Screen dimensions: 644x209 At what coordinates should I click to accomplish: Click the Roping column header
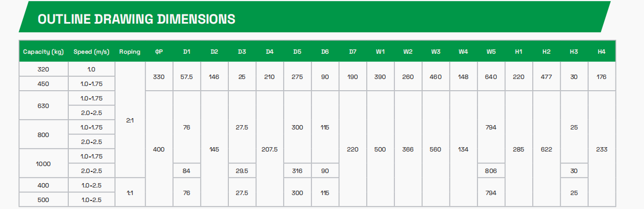130,52
